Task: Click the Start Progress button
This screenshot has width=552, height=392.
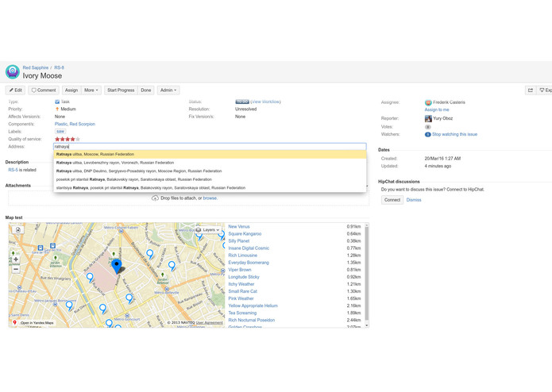Action: [121, 90]
